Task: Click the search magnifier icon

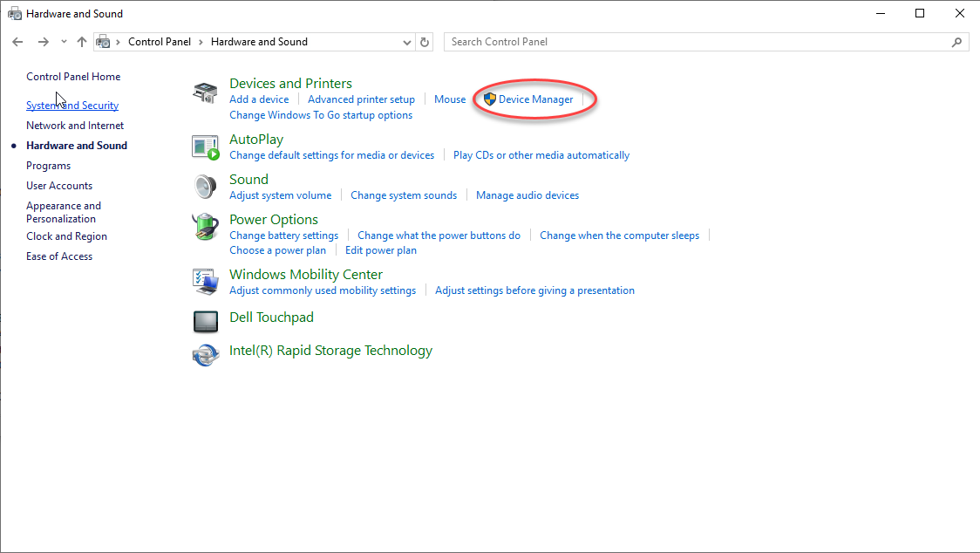Action: point(956,42)
